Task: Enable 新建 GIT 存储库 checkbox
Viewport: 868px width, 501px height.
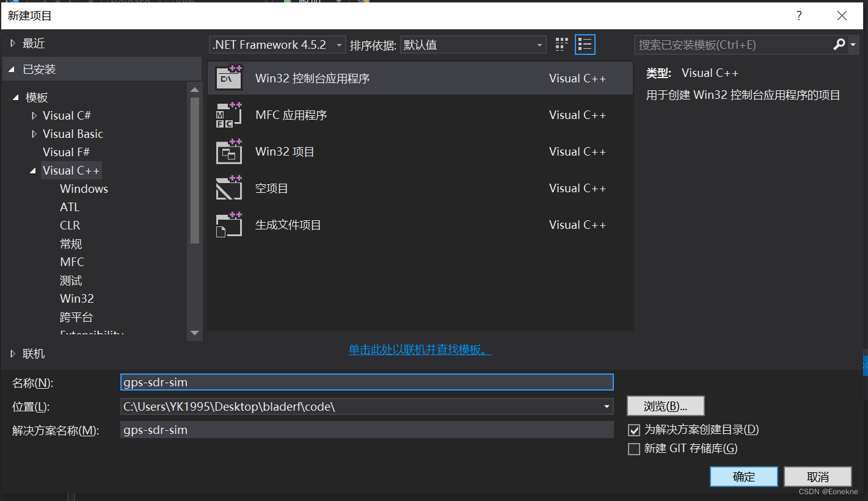Action: (x=634, y=449)
